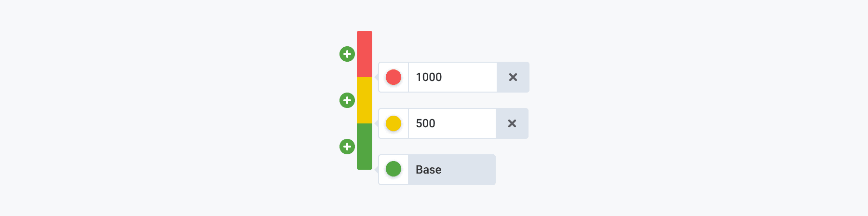The image size is (868, 216).
Task: Click the pointer arrow on the 1000 row
Action: (x=377, y=77)
